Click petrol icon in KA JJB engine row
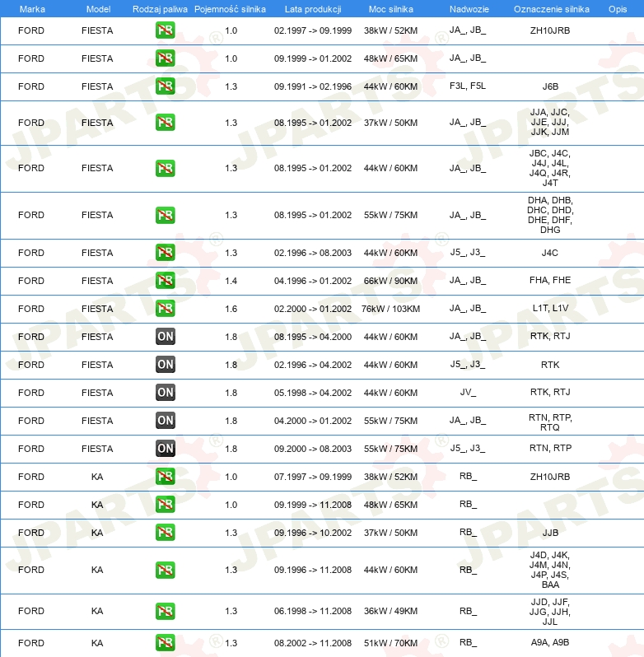 pyautogui.click(x=165, y=533)
